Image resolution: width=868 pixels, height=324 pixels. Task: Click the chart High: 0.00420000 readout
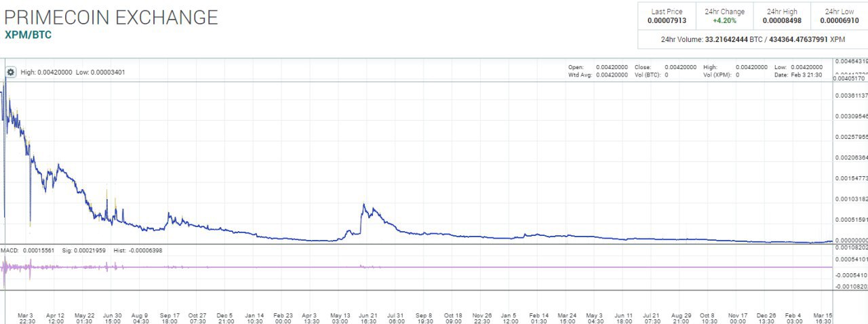coord(46,72)
